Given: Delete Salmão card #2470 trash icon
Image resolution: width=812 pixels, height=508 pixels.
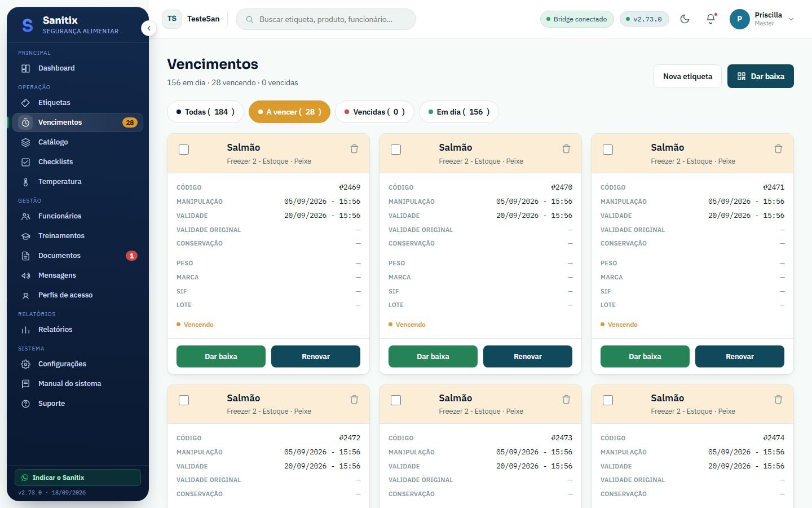Looking at the screenshot, I should tap(566, 149).
